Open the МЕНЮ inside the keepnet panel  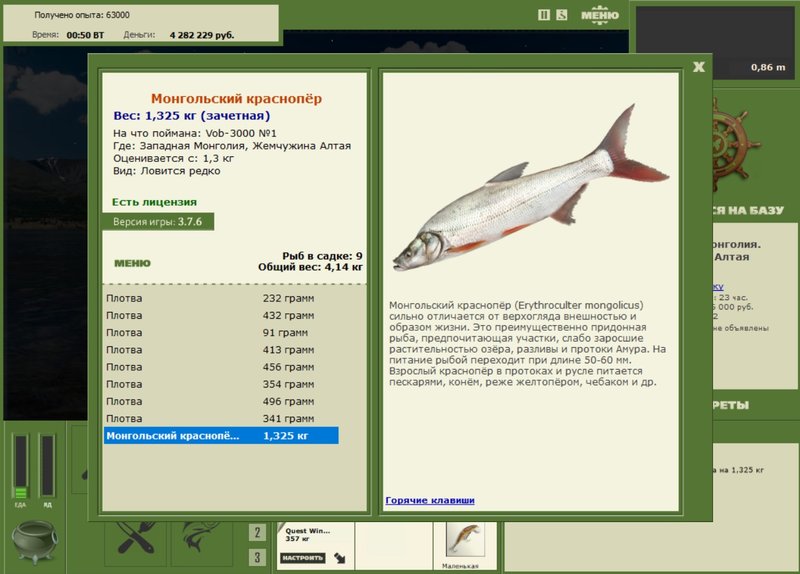[x=132, y=263]
